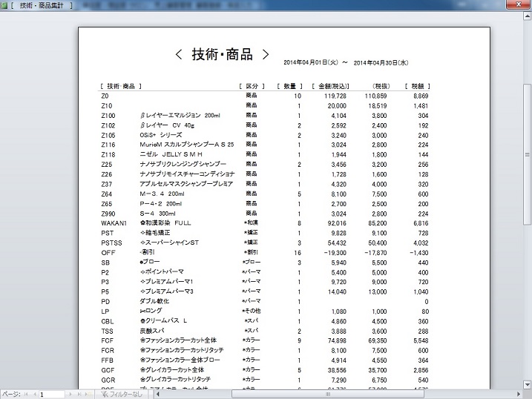
Task: Click the OFF code cell
Action: pos(108,253)
